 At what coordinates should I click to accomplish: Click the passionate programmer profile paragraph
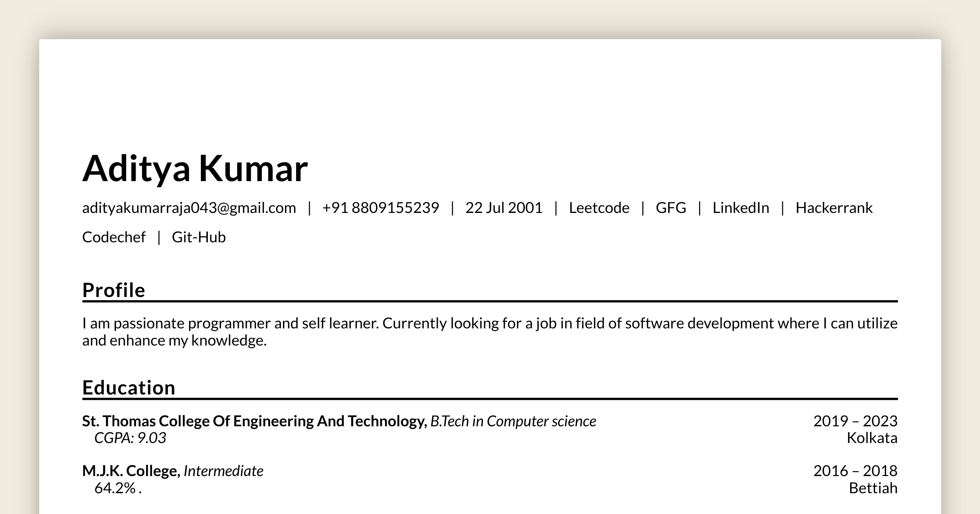(490, 332)
